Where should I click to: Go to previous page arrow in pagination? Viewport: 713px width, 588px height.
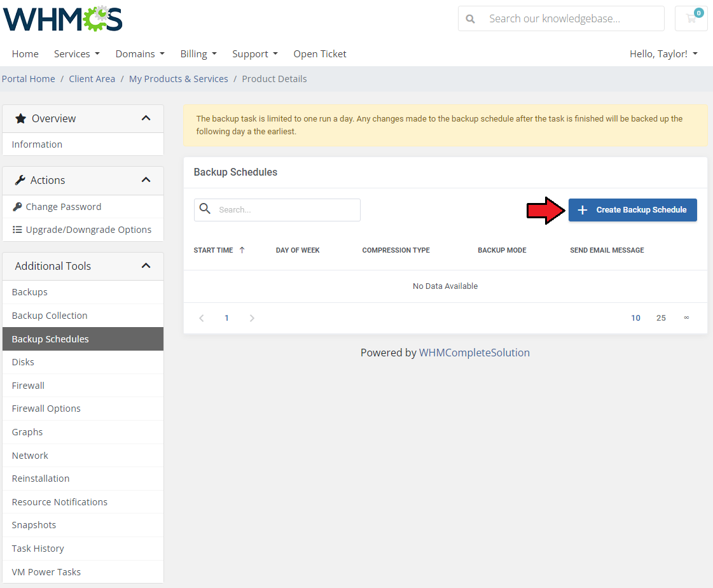pyautogui.click(x=202, y=318)
